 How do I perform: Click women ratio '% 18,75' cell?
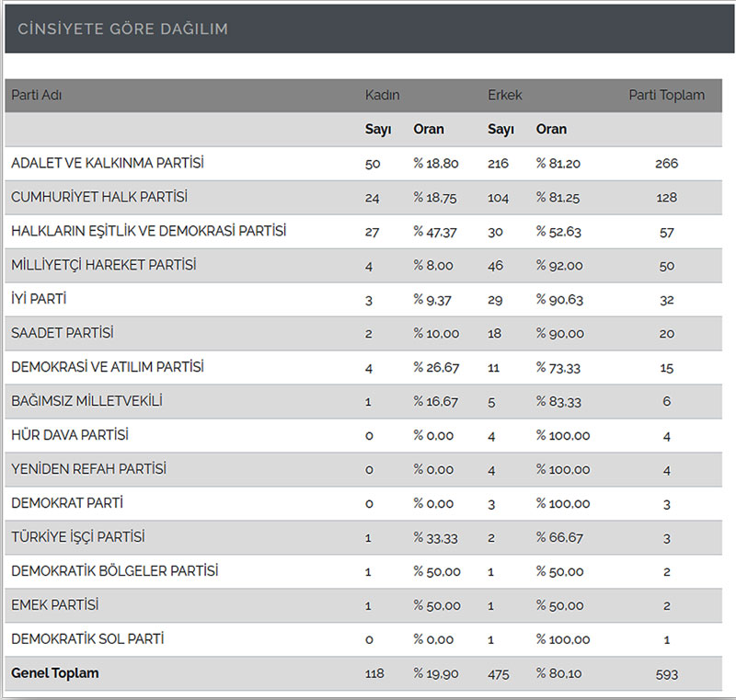pyautogui.click(x=435, y=198)
